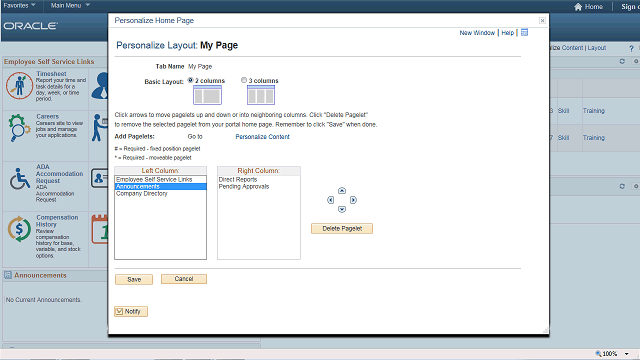640x360 pixels.
Task: Click the Cancel button
Action: [184, 279]
